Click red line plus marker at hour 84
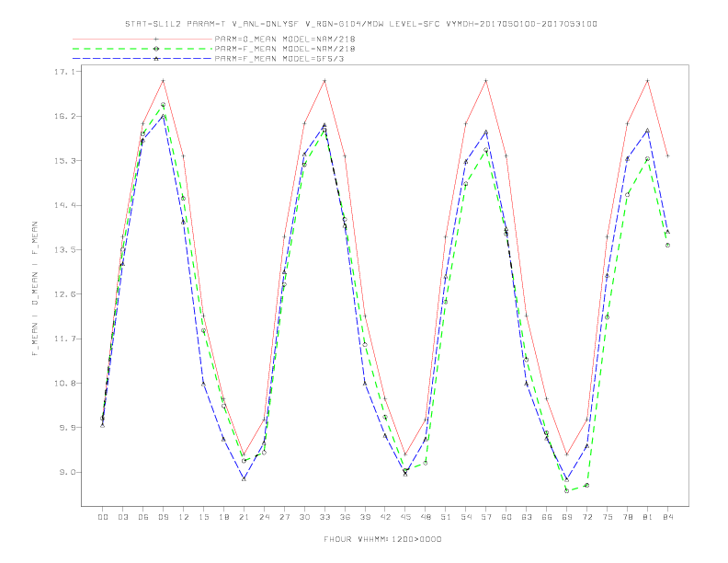The image size is (728, 563). click(667, 156)
